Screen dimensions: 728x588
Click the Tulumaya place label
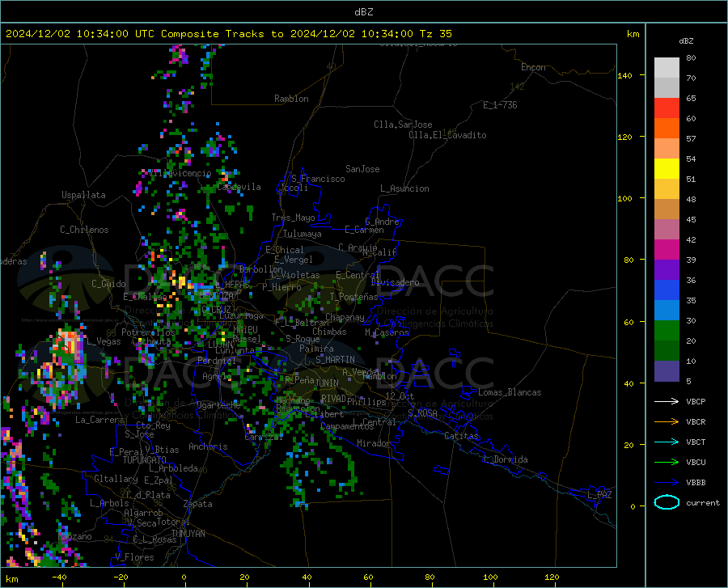pos(303,234)
